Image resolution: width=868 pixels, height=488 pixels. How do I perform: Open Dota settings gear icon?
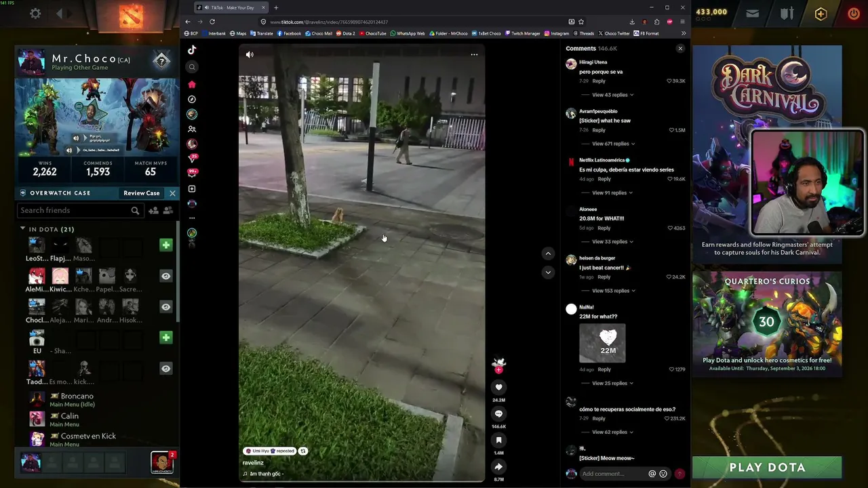click(35, 14)
